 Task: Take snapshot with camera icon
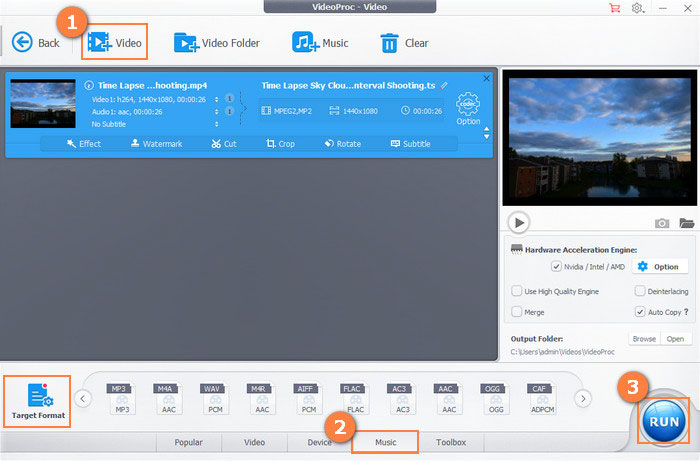tap(662, 223)
